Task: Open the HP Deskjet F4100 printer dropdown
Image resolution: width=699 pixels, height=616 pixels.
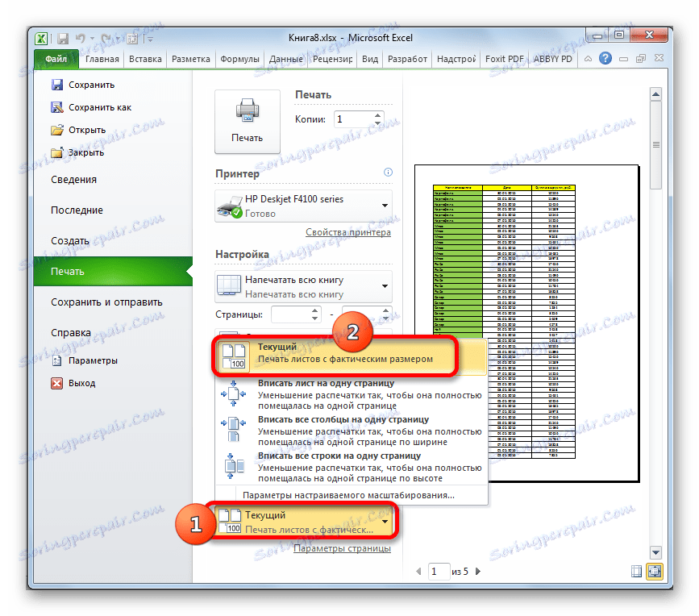Action: pos(303,206)
